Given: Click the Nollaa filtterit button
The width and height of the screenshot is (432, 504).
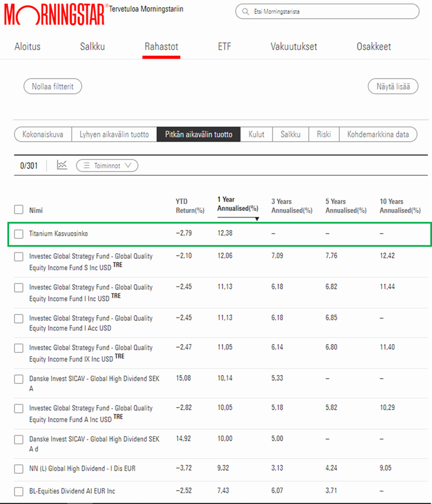Looking at the screenshot, I should pyautogui.click(x=53, y=86).
